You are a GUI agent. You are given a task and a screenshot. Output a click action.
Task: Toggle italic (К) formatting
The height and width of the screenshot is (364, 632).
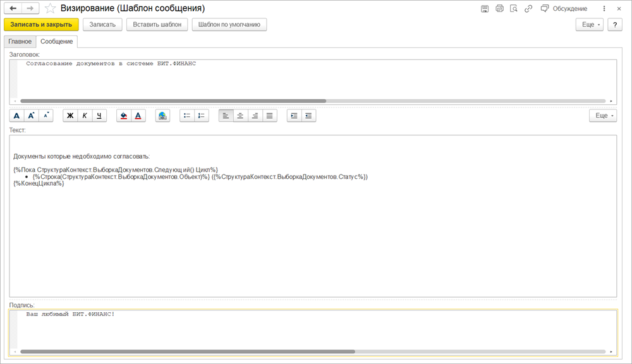pyautogui.click(x=85, y=116)
